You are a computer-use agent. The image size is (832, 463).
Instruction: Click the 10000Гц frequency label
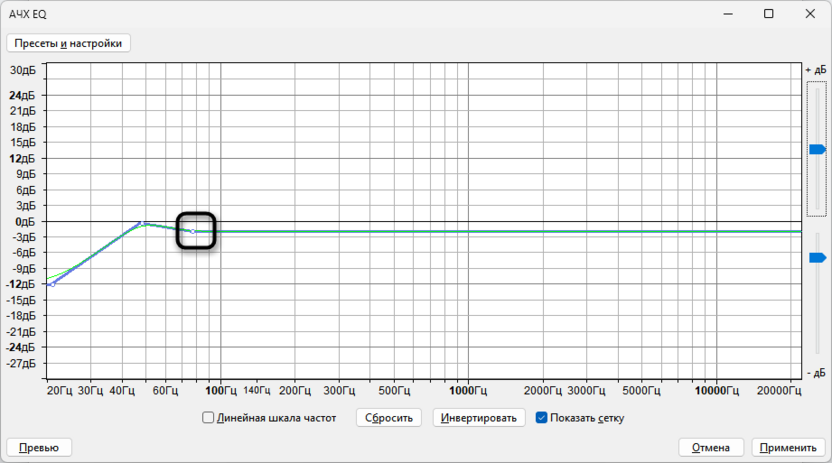717,391
